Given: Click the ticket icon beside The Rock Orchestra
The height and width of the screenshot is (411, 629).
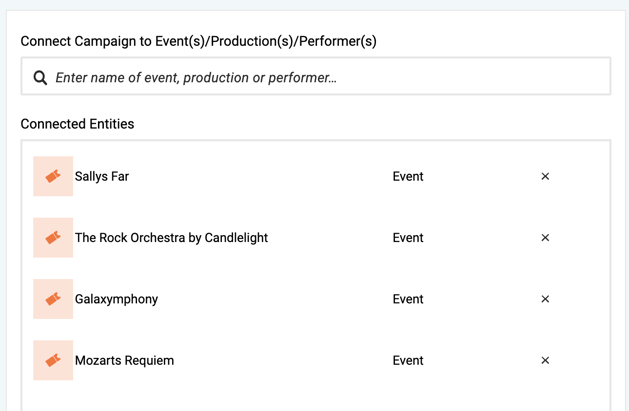Looking at the screenshot, I should pyautogui.click(x=53, y=238).
